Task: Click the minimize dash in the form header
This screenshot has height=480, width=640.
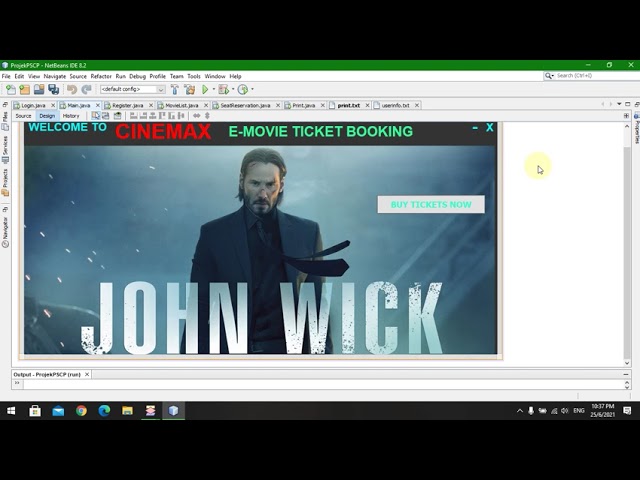Action: [x=475, y=128]
